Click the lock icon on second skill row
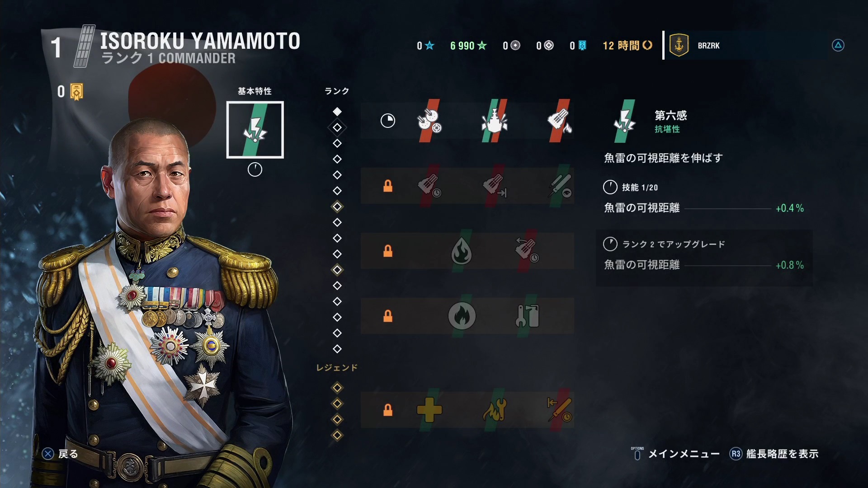The width and height of the screenshot is (868, 488). coord(388,186)
